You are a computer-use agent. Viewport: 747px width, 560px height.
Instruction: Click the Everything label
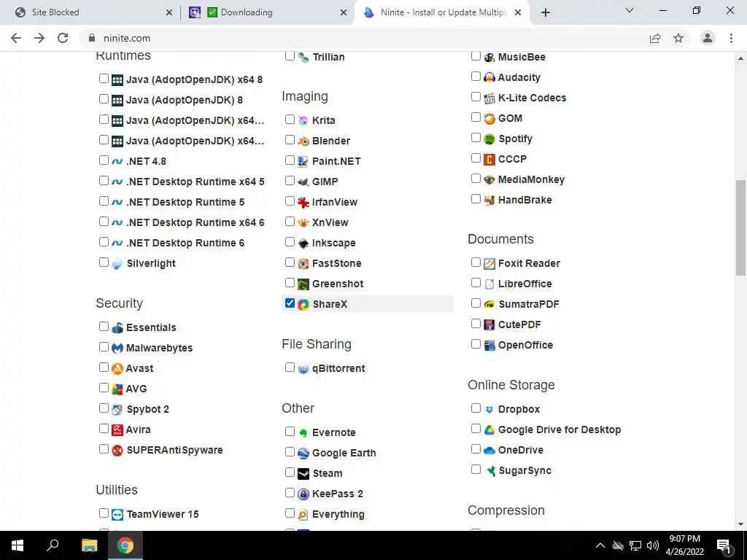point(338,515)
